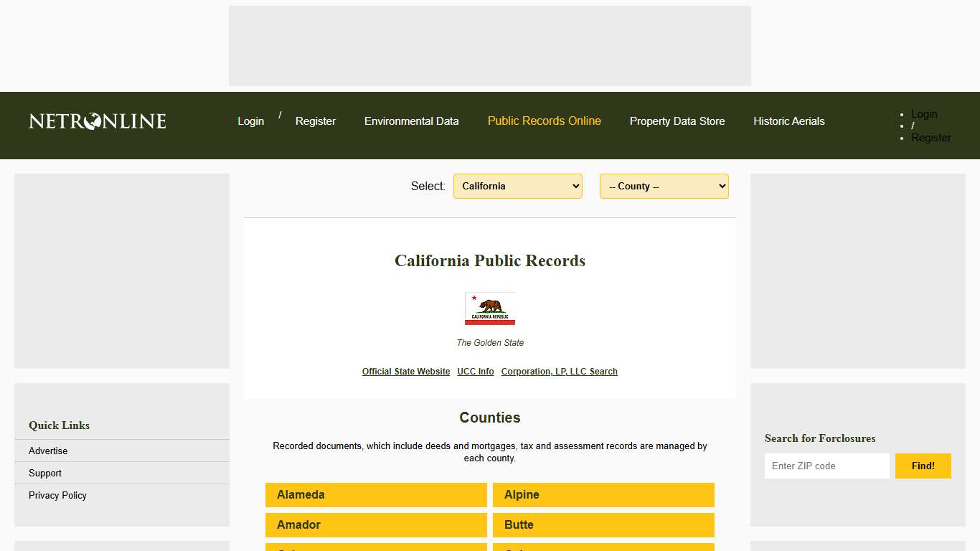Click the Login link in navigation
Viewport: 980px width, 551px height.
coord(250,121)
